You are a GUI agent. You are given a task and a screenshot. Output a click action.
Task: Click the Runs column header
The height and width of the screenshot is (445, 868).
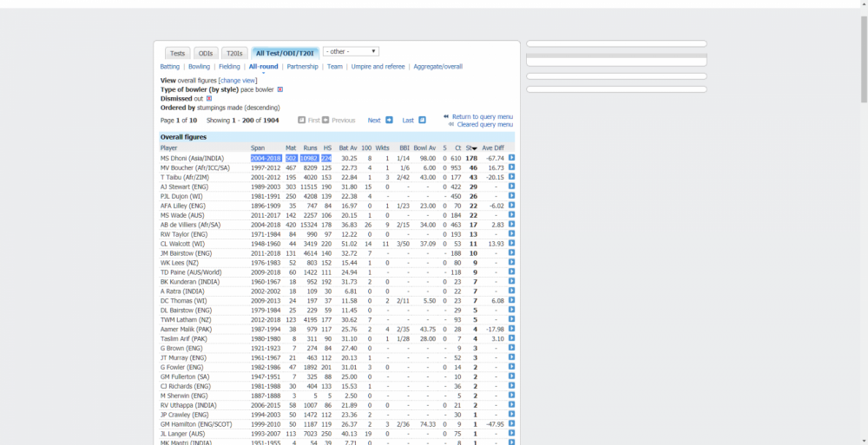310,148
